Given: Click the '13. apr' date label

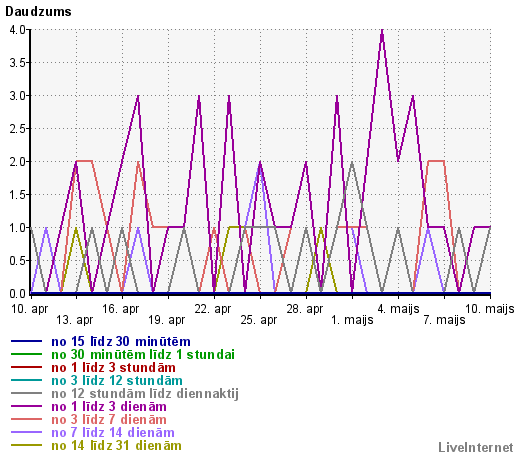Looking at the screenshot, I should point(75,320).
